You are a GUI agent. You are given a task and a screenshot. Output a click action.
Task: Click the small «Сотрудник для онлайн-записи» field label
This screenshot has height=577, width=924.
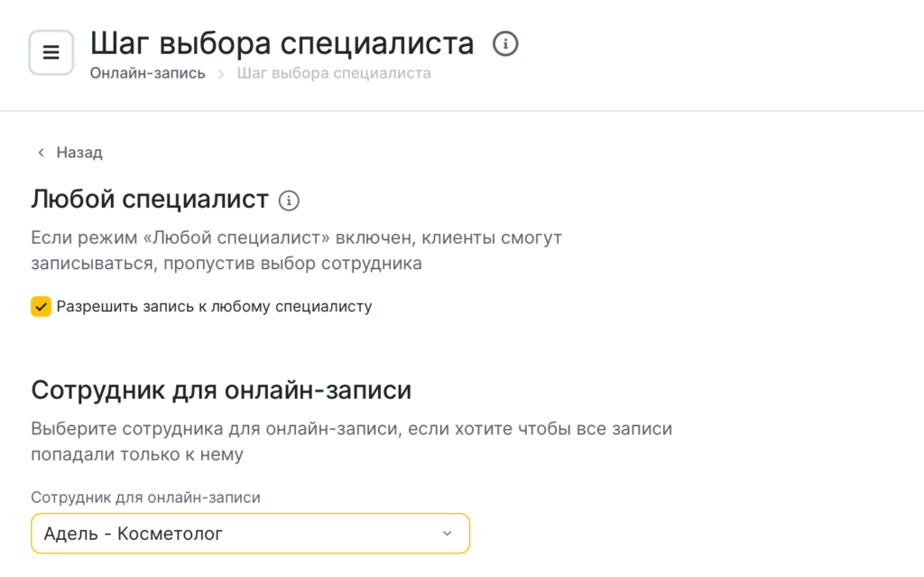point(145,498)
